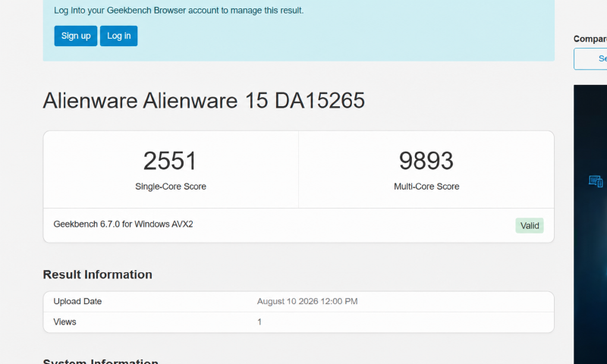The image size is (607, 364).
Task: Click the Geekbench Browser account login message
Action: 179,11
